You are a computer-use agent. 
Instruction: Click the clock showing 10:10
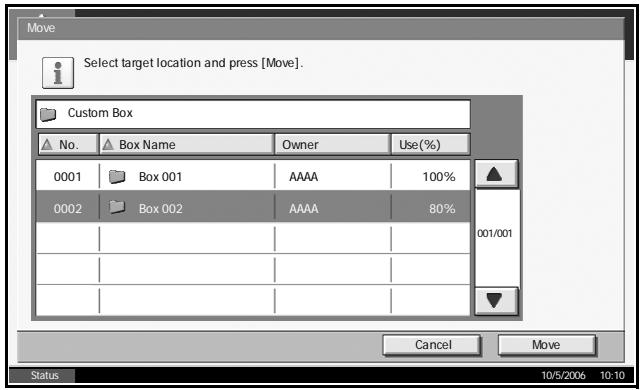pos(612,375)
